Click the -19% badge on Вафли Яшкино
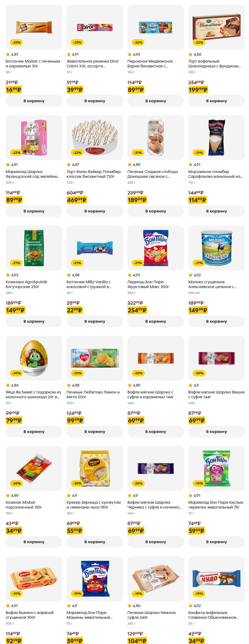Viewport: 249px width, 644px height. point(16,594)
